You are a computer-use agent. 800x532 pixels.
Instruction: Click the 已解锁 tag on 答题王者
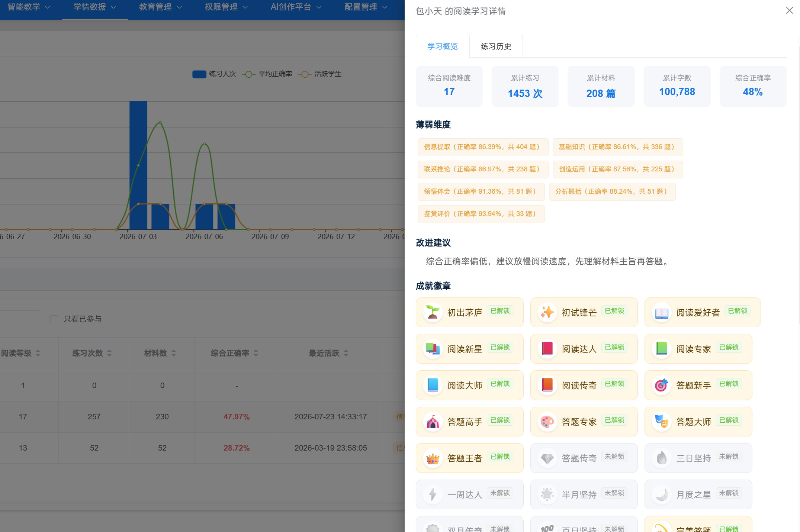tap(500, 457)
